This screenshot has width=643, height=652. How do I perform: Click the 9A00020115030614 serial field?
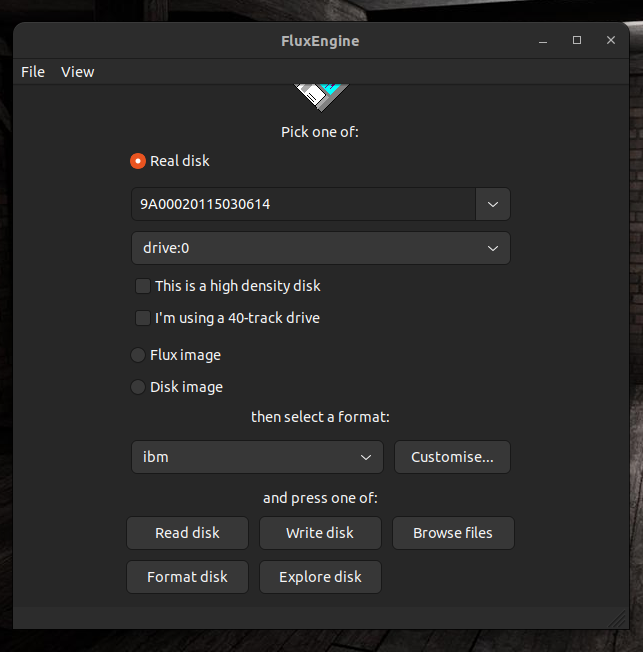pyautogui.click(x=304, y=204)
